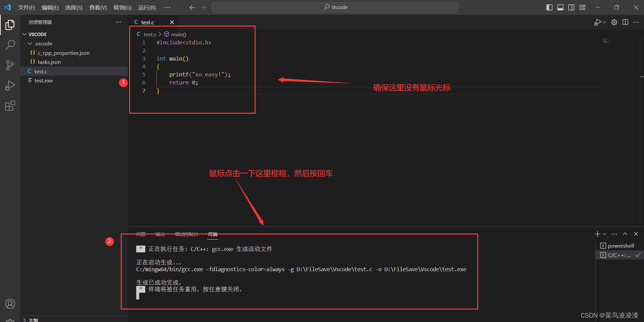Image resolution: width=644 pixels, height=322 pixels.
Task: Click the Vscode command center search box
Action: pos(335,7)
